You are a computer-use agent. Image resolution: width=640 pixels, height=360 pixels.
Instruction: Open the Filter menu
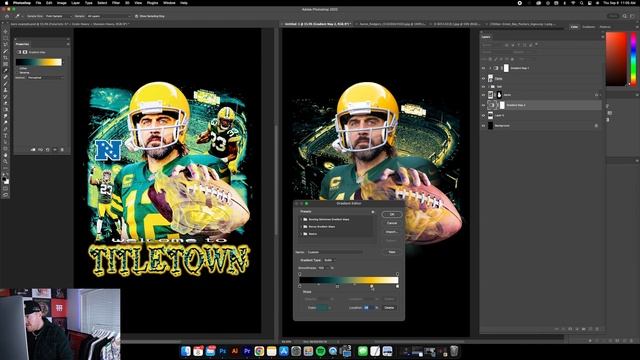116,3
